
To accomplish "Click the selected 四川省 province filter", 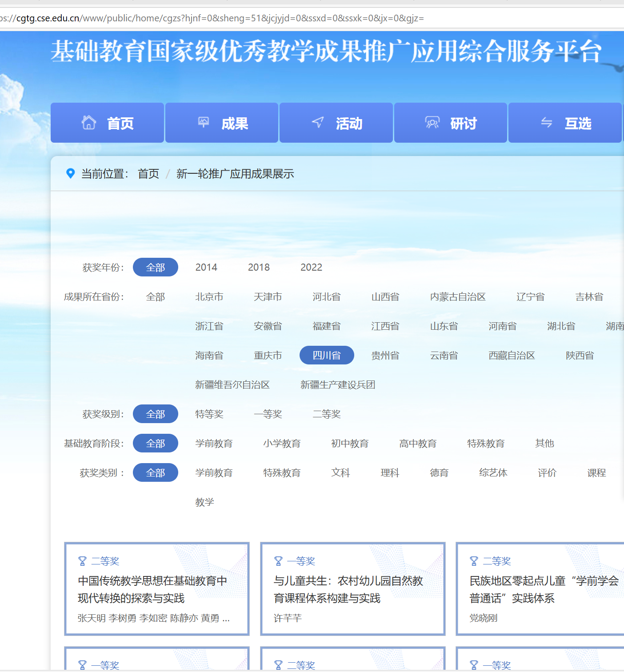I will (327, 355).
